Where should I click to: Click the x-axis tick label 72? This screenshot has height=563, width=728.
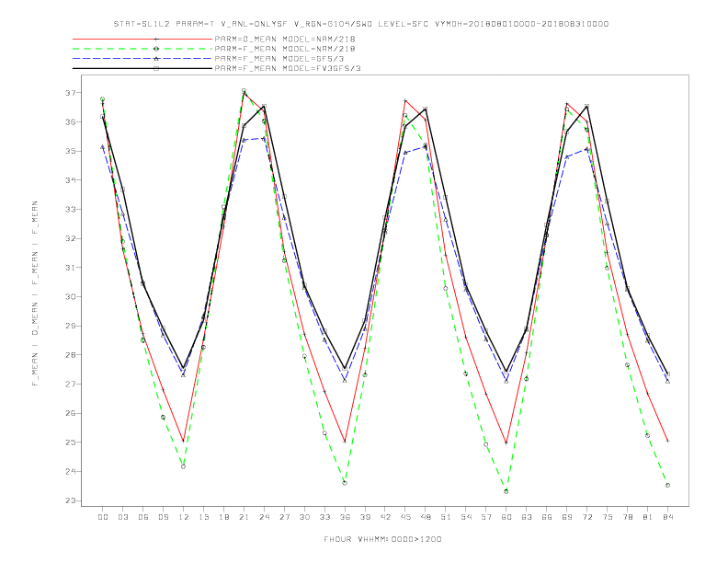coord(586,517)
